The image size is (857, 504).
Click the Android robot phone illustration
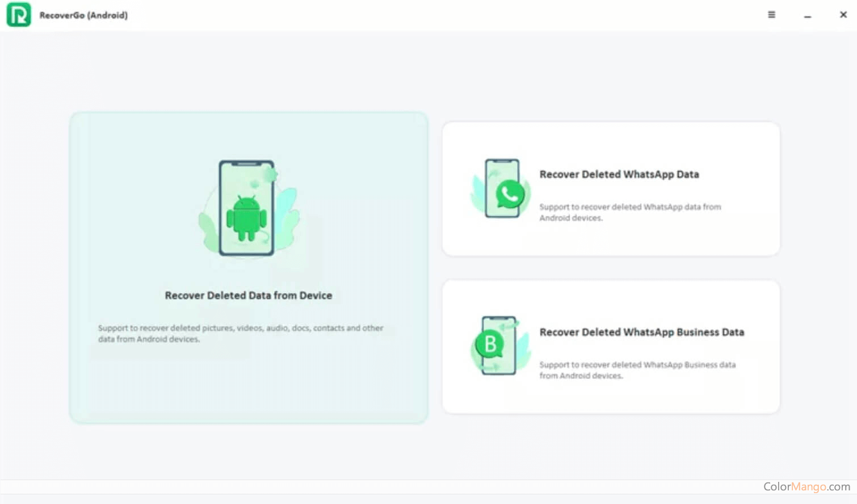pyautogui.click(x=248, y=208)
